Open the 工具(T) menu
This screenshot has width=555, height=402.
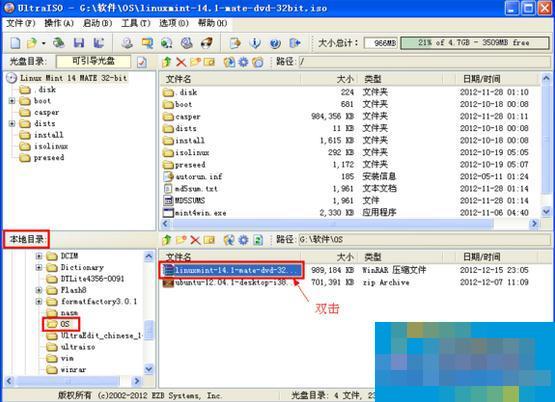[136, 23]
